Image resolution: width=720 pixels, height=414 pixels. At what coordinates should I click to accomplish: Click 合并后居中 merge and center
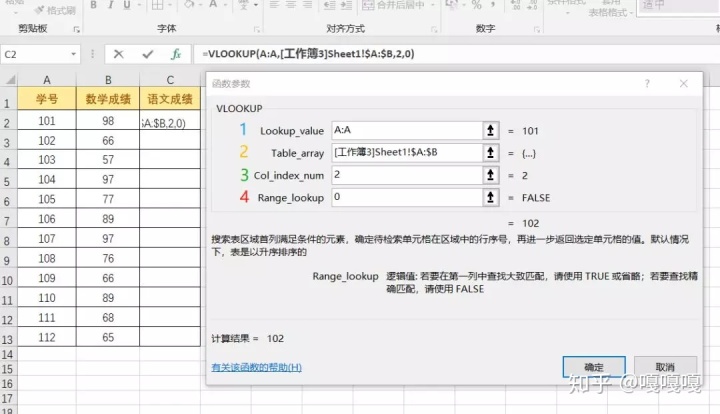coord(394,5)
